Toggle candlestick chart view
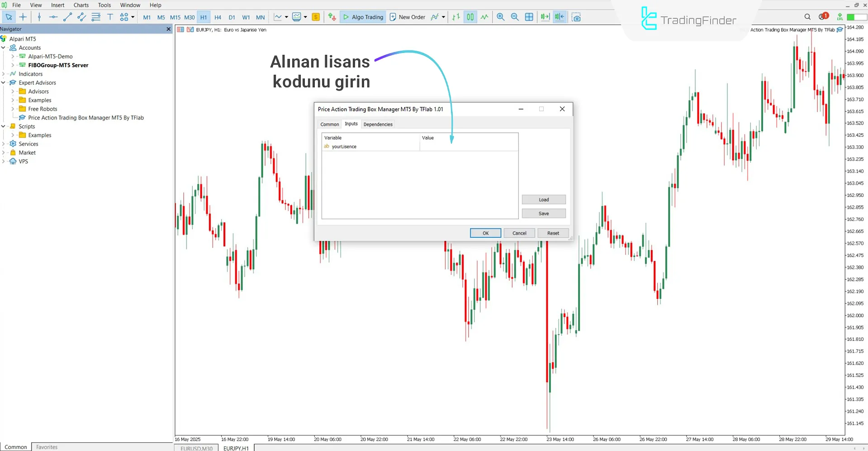The image size is (868, 451). (x=470, y=17)
